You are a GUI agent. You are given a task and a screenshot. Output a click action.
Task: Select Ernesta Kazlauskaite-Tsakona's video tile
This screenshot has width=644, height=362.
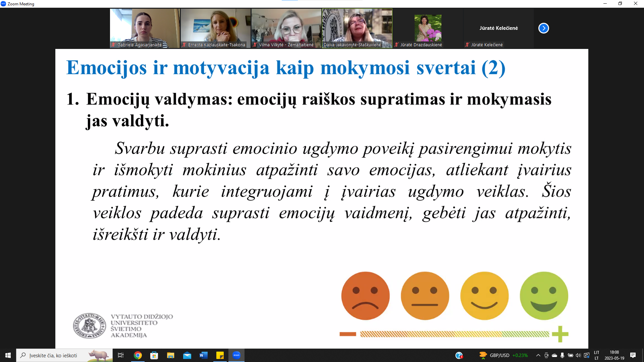pos(216,28)
